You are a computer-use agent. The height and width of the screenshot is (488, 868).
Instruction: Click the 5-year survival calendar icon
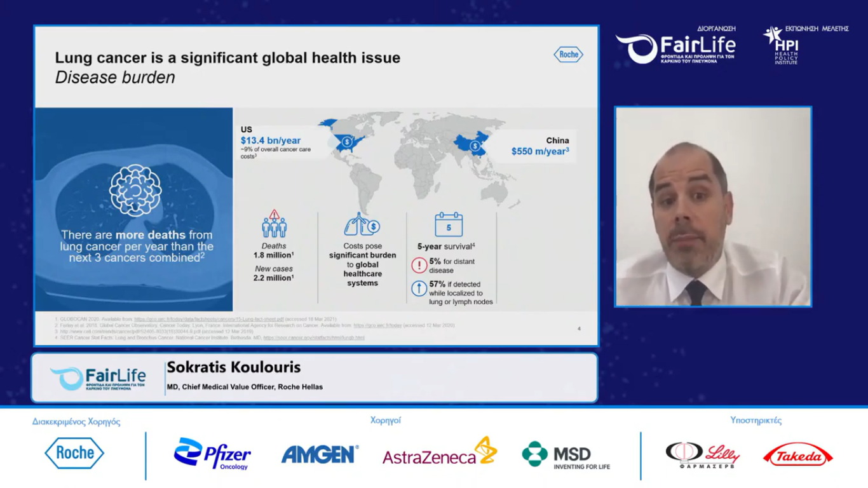(x=449, y=225)
